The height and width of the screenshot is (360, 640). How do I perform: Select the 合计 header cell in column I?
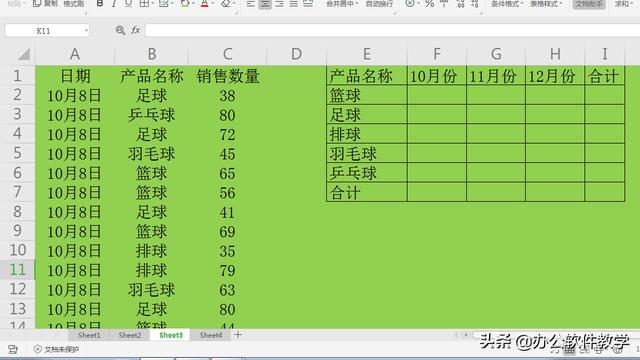pyautogui.click(x=604, y=76)
